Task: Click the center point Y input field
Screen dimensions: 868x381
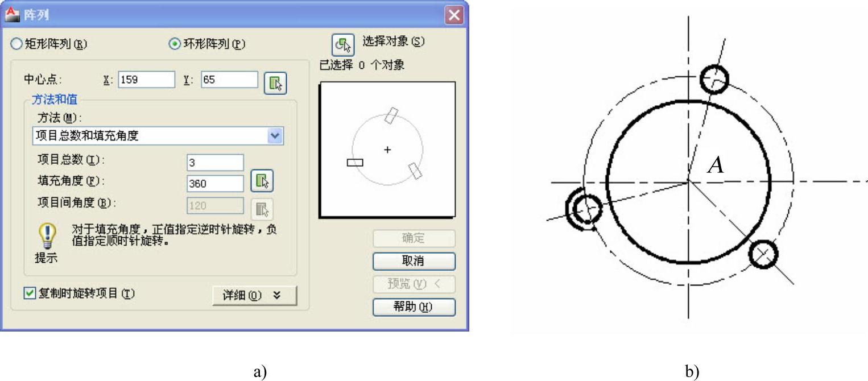Action: click(230, 80)
